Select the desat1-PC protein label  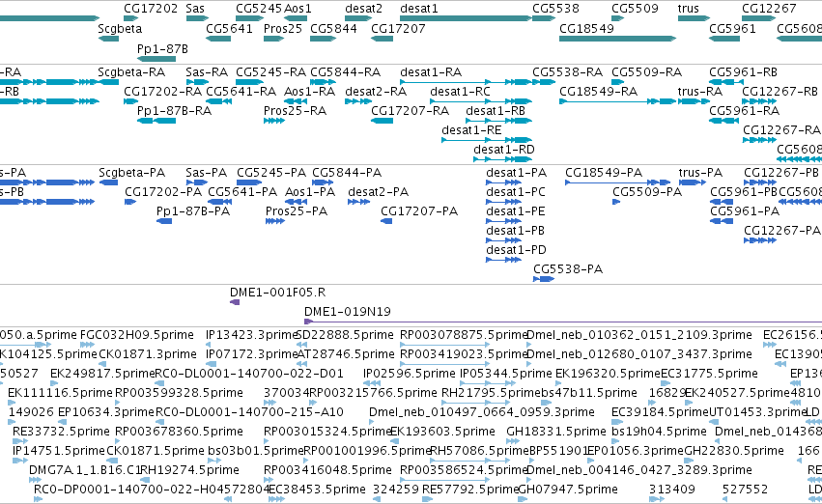(x=516, y=192)
